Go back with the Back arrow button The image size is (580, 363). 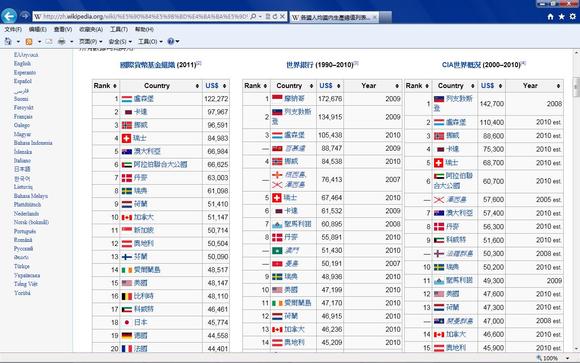pyautogui.click(x=9, y=16)
